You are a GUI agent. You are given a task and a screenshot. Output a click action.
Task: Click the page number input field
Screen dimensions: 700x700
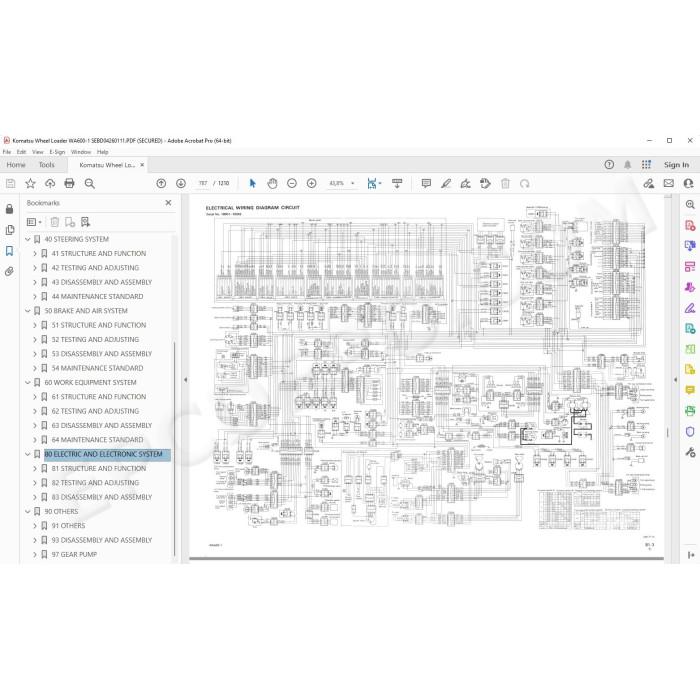tap(203, 183)
